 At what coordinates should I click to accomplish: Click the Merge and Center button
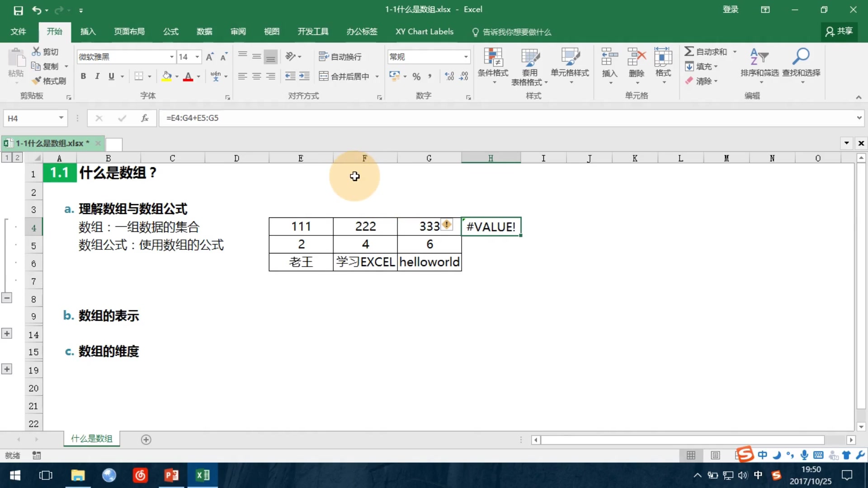click(x=344, y=76)
